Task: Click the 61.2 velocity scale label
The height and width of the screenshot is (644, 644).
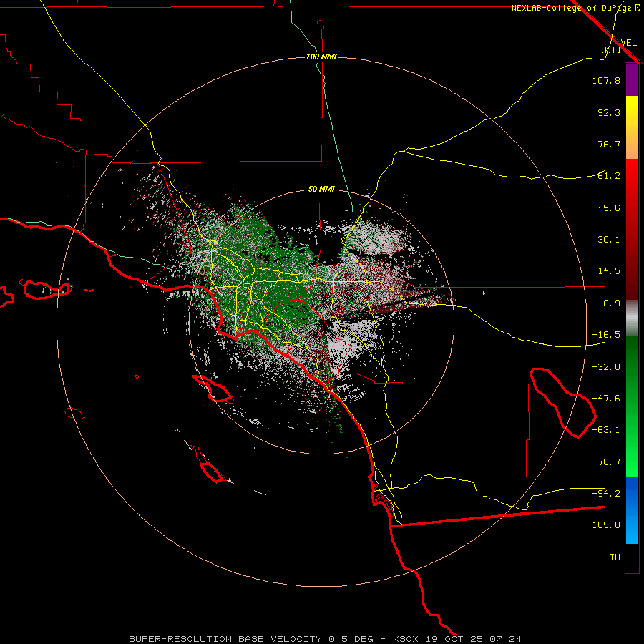Action: [x=609, y=176]
